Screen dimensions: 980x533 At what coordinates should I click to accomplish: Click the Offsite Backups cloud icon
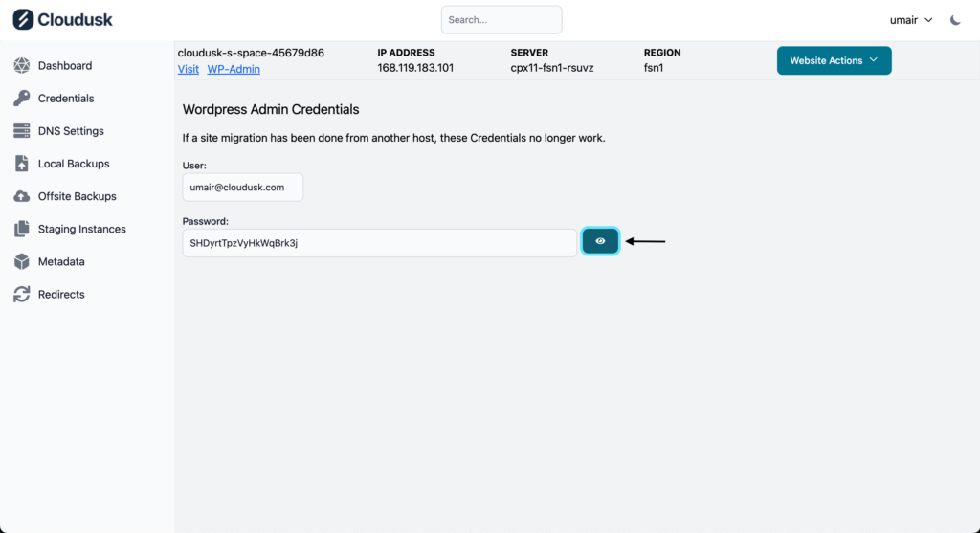(22, 196)
